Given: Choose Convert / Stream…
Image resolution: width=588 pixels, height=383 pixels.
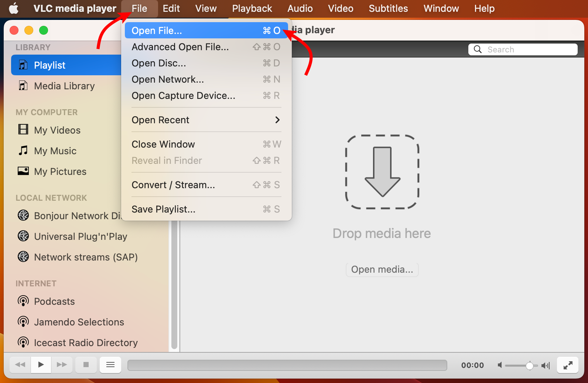Looking at the screenshot, I should point(206,185).
